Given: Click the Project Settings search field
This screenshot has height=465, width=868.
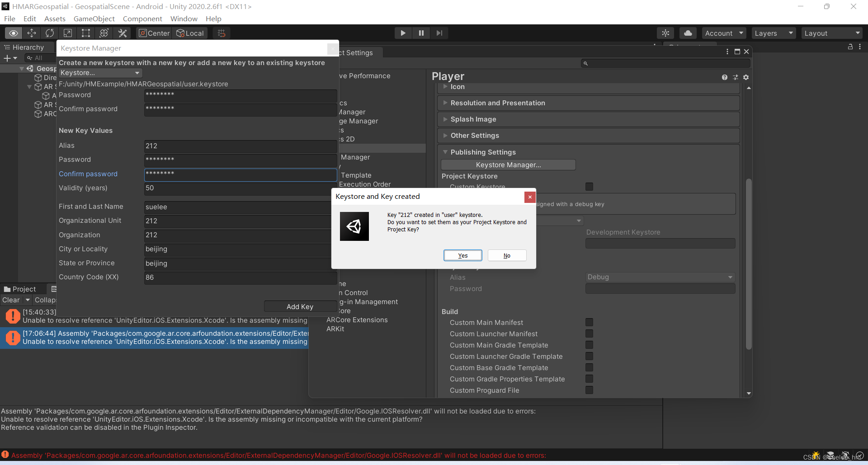Looking at the screenshot, I should pyautogui.click(x=665, y=63).
